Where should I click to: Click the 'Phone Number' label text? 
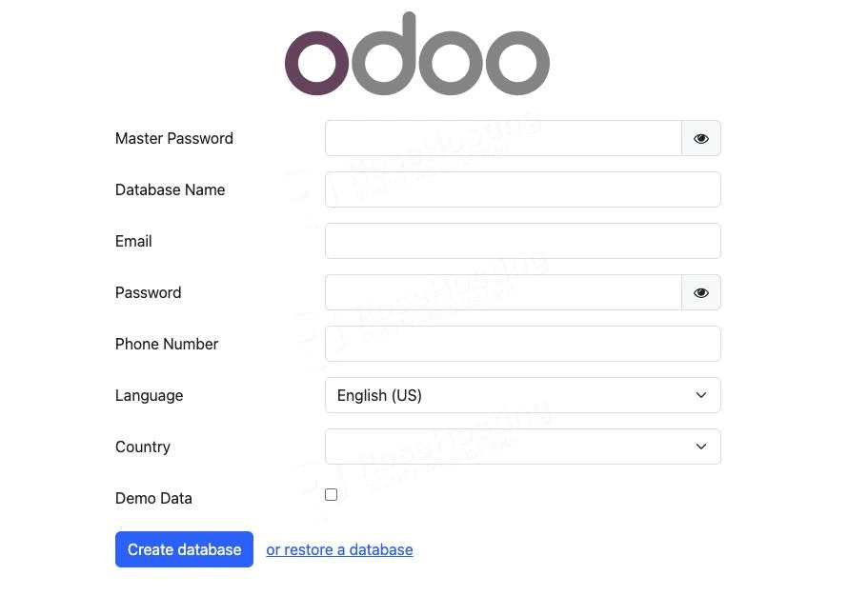click(167, 344)
